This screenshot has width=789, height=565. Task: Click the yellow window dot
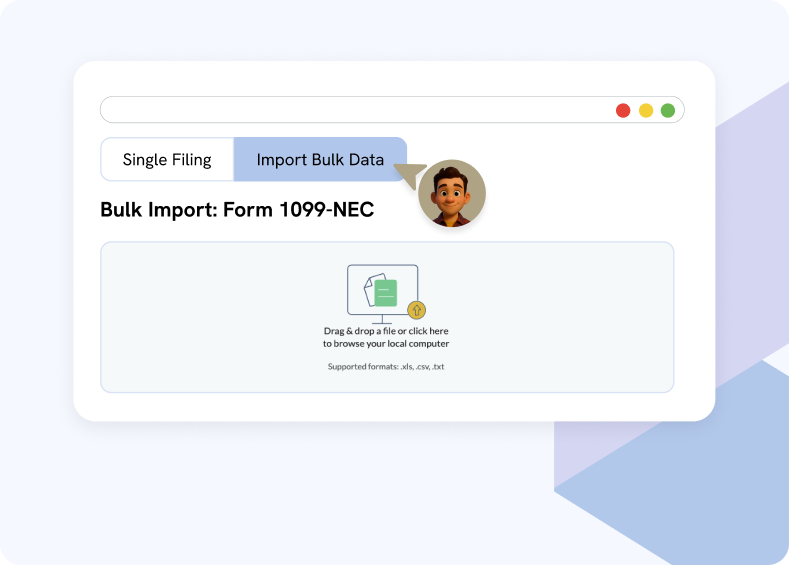click(x=646, y=110)
